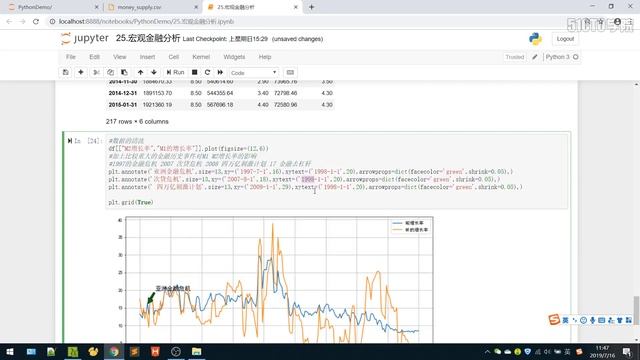Click the Jupyter logo
The width and height of the screenshot is (640, 360).
(x=85, y=38)
